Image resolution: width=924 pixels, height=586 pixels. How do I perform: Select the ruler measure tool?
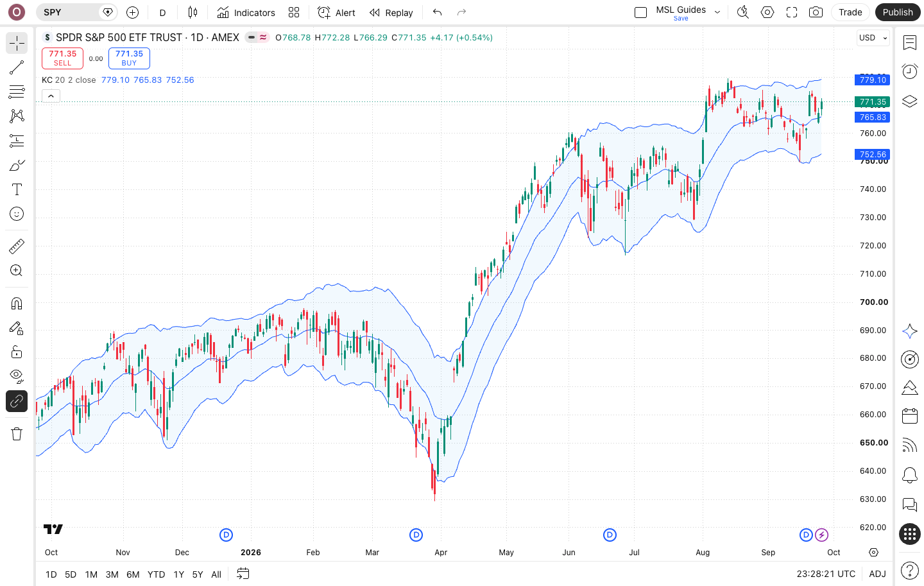[x=17, y=246]
